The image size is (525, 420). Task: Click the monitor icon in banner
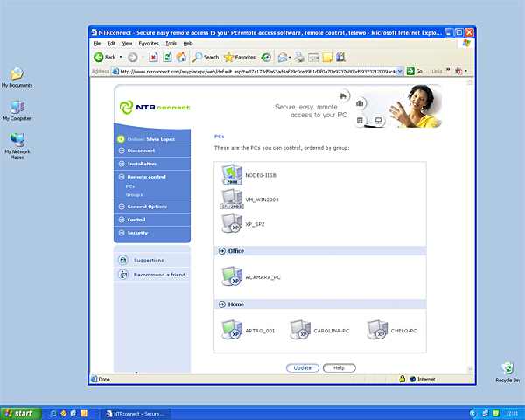(378, 121)
